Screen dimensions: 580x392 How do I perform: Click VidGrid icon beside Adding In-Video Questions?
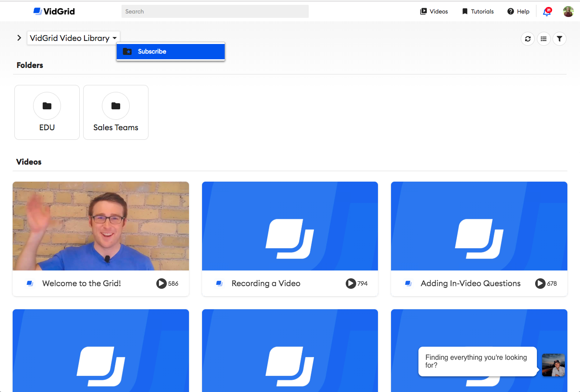click(408, 284)
